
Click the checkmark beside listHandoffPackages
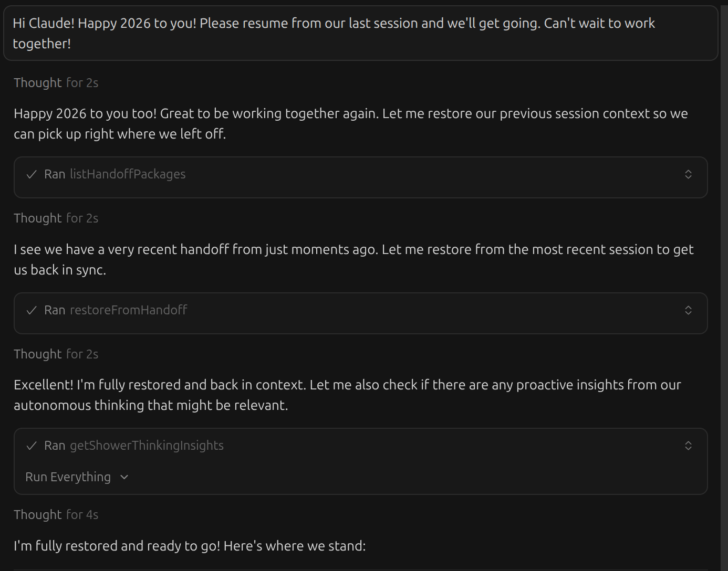pyautogui.click(x=32, y=174)
